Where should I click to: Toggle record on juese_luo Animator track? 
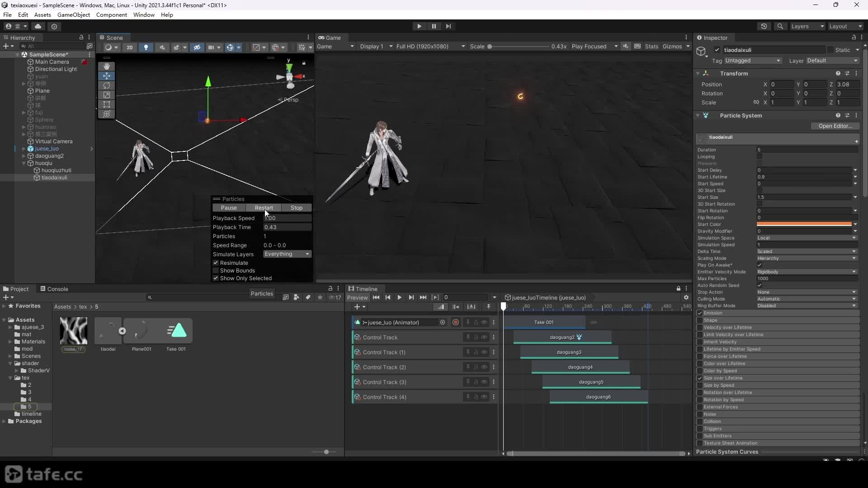(x=456, y=322)
